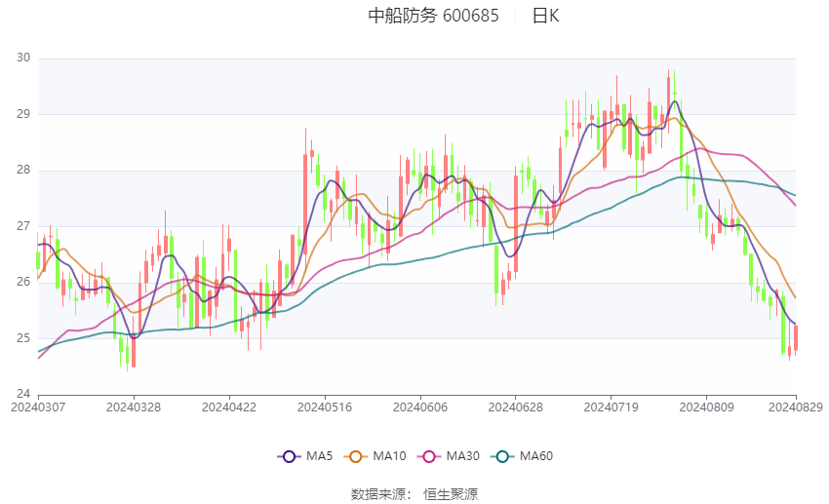Image resolution: width=829 pixels, height=504 pixels.
Task: Click y-axis price label 25
Action: 23,338
